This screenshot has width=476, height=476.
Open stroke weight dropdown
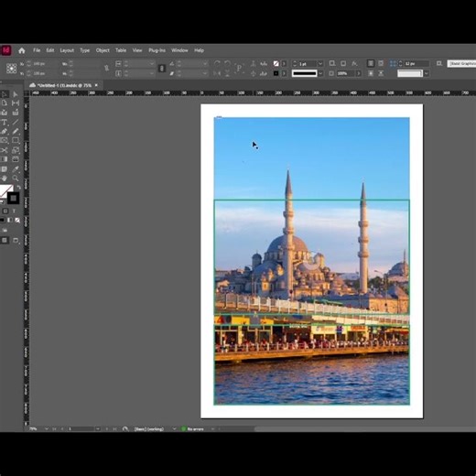coord(320,64)
